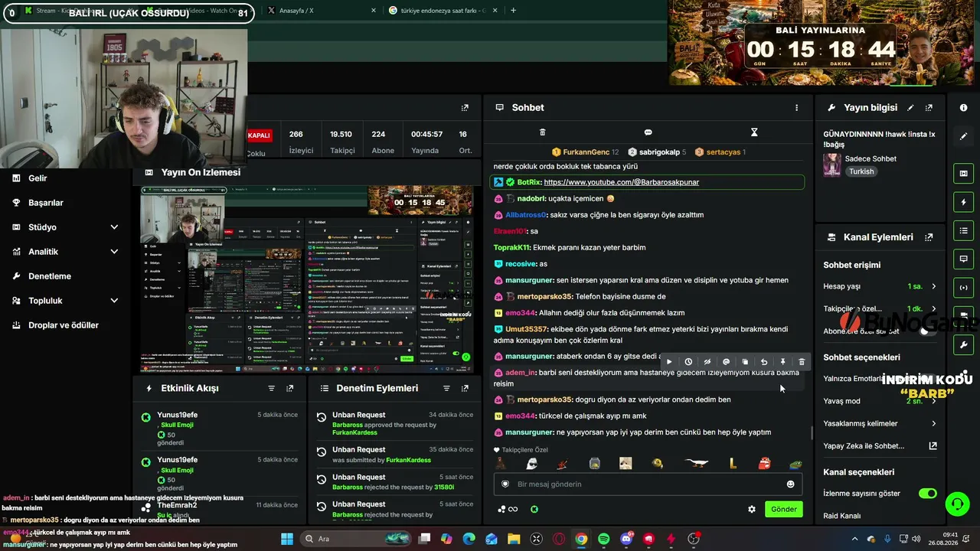Click the copy icon in message toolbar

coord(745,362)
